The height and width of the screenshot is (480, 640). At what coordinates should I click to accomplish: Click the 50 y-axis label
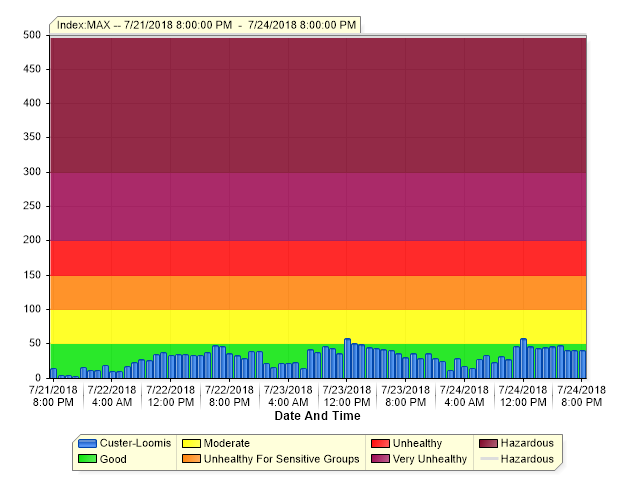click(35, 343)
